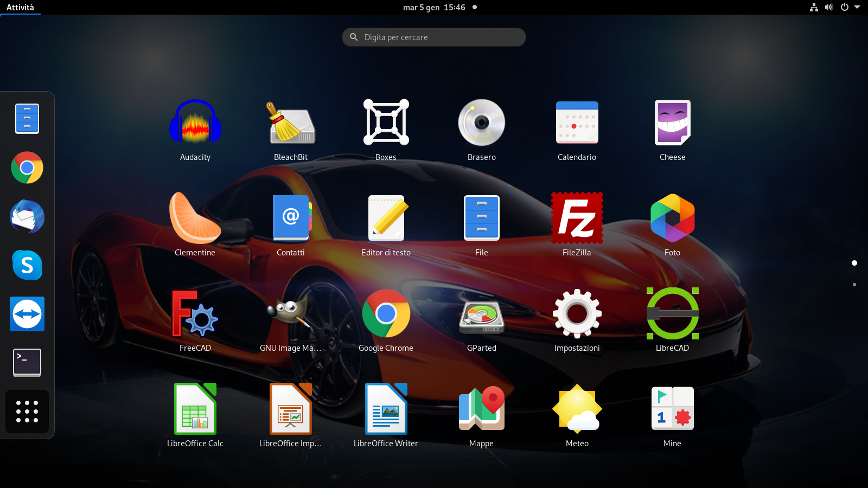Launch LibreOffice Writer

[x=386, y=416]
